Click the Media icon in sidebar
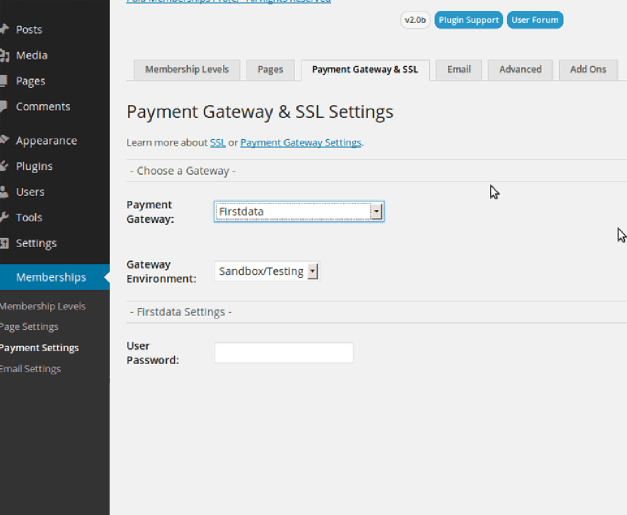 pyautogui.click(x=4, y=55)
